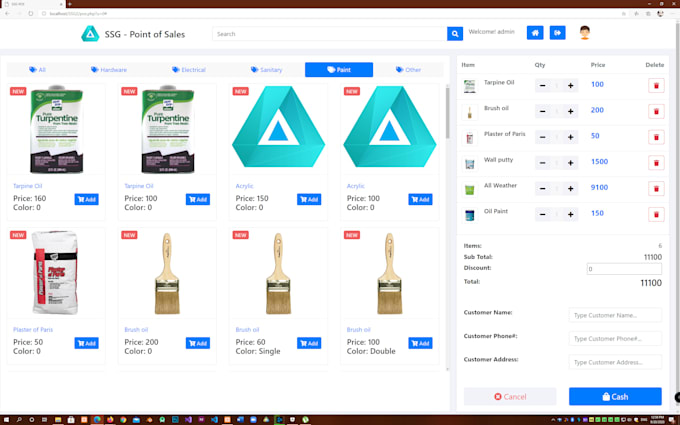This screenshot has height=425, width=680.
Task: Increase Wall putty quantity
Action: (570, 163)
